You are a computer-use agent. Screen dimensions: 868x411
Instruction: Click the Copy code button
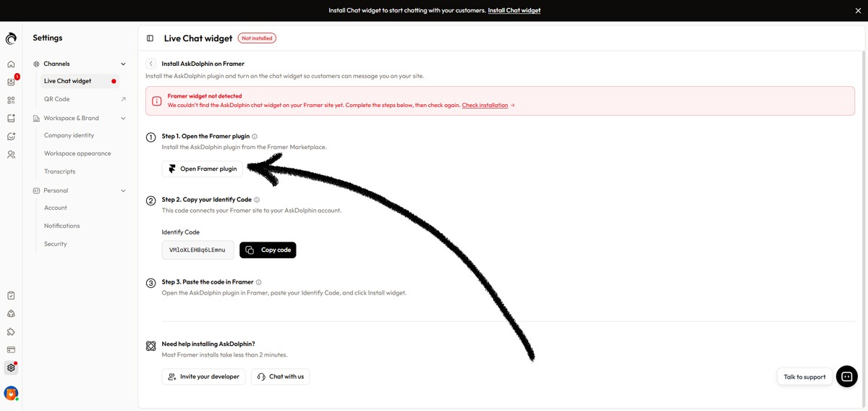[268, 250]
